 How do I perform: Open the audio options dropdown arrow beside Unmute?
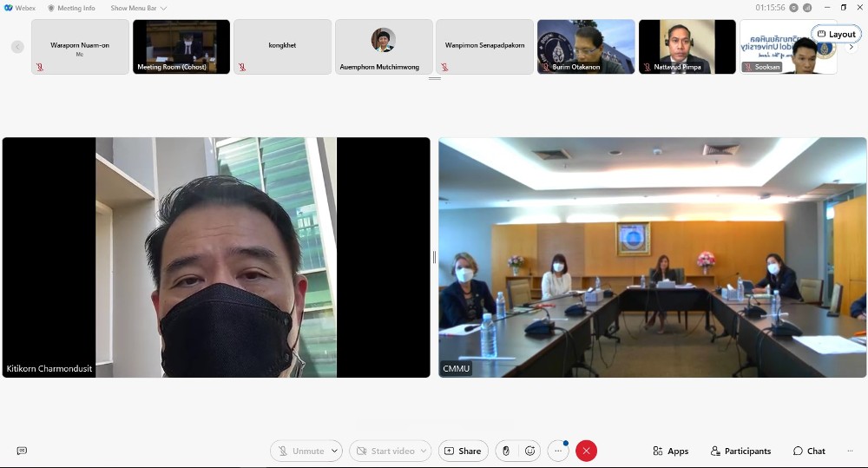point(335,451)
